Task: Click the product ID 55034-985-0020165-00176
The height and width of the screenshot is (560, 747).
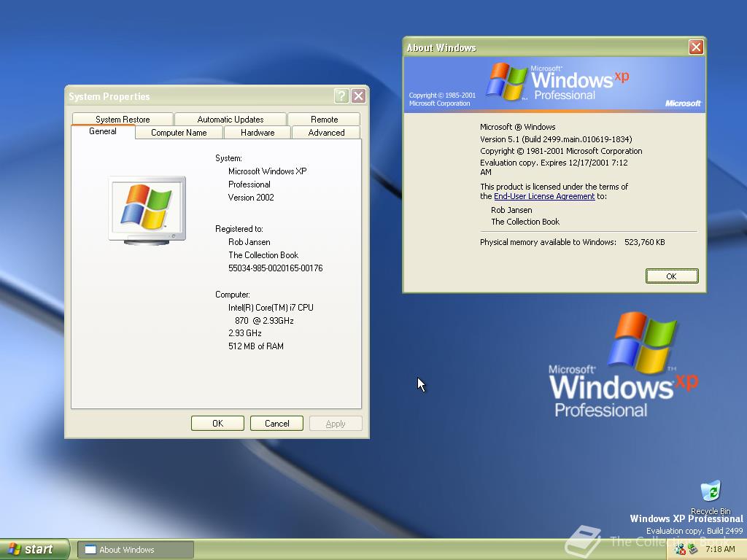Action: click(x=275, y=268)
